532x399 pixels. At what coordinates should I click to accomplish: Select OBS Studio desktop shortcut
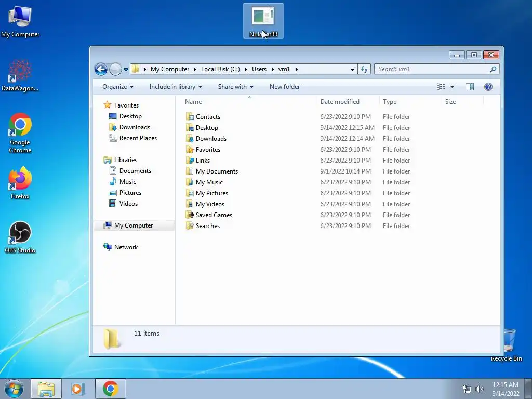coord(20,237)
